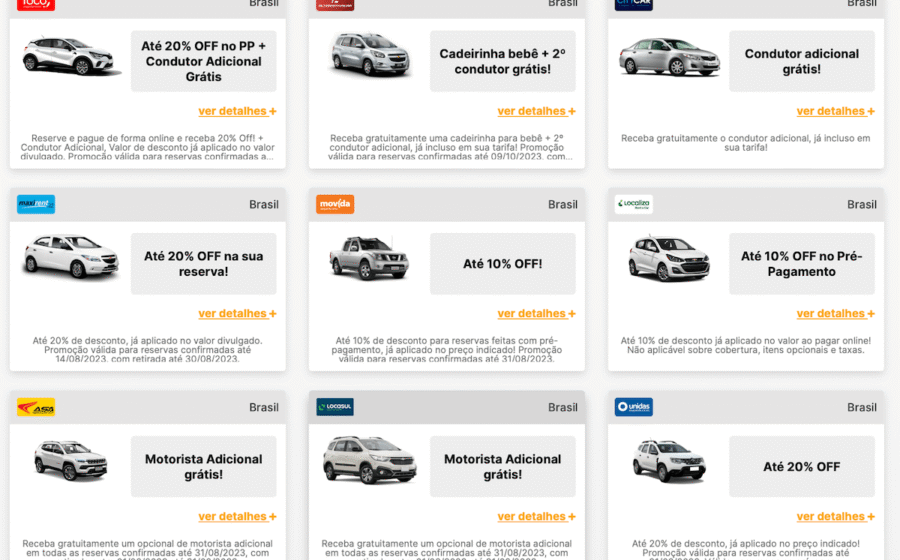Viewport: 900px width, 560px height.
Task: Click the Brasil label on the ASA card
Action: pos(264,407)
